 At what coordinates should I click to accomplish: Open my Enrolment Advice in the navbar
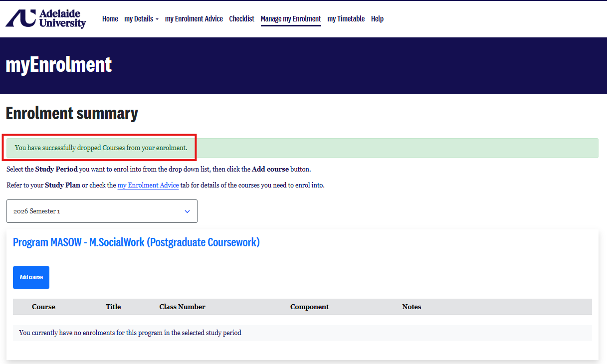coord(194,19)
